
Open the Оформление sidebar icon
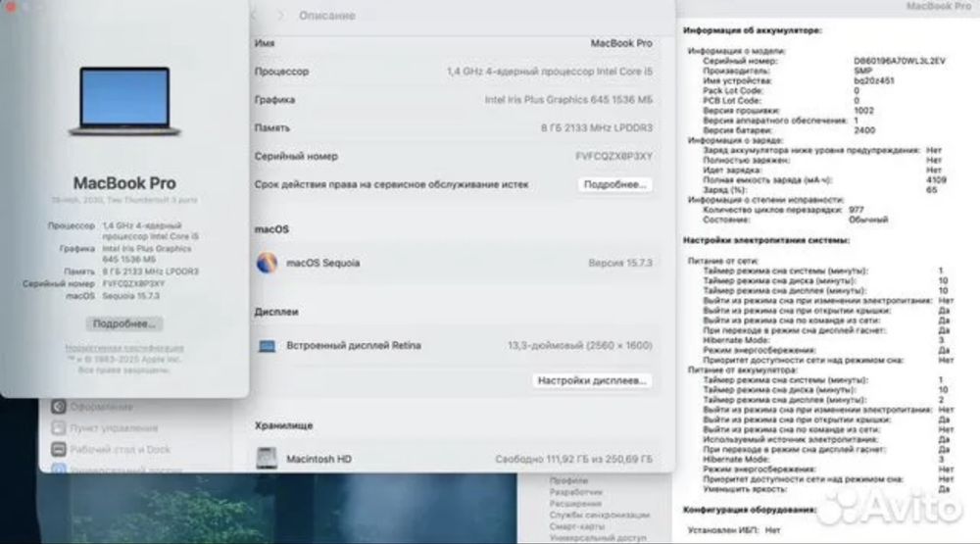[59, 407]
